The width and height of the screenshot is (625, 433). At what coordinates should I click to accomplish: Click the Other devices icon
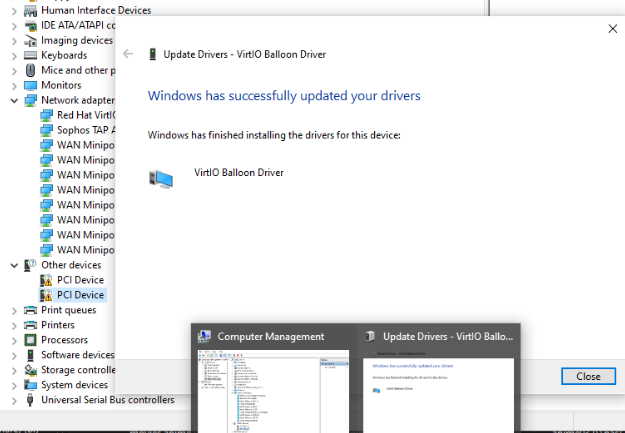[30, 265]
